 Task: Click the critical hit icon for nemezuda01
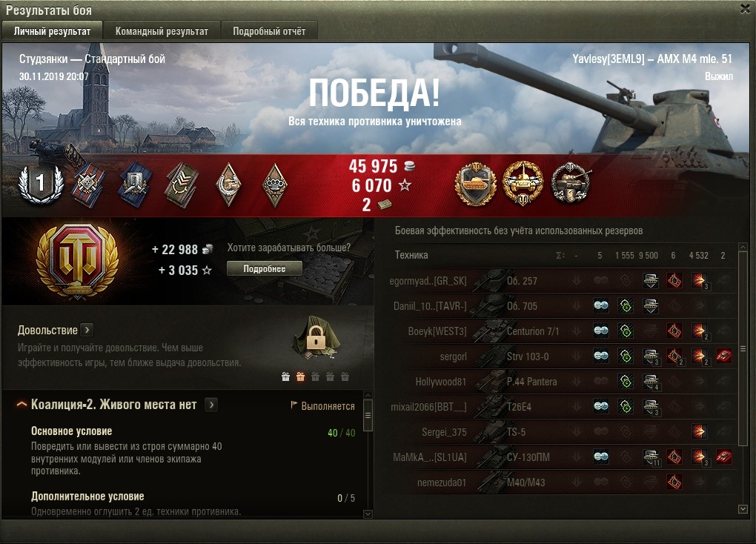pos(674,482)
